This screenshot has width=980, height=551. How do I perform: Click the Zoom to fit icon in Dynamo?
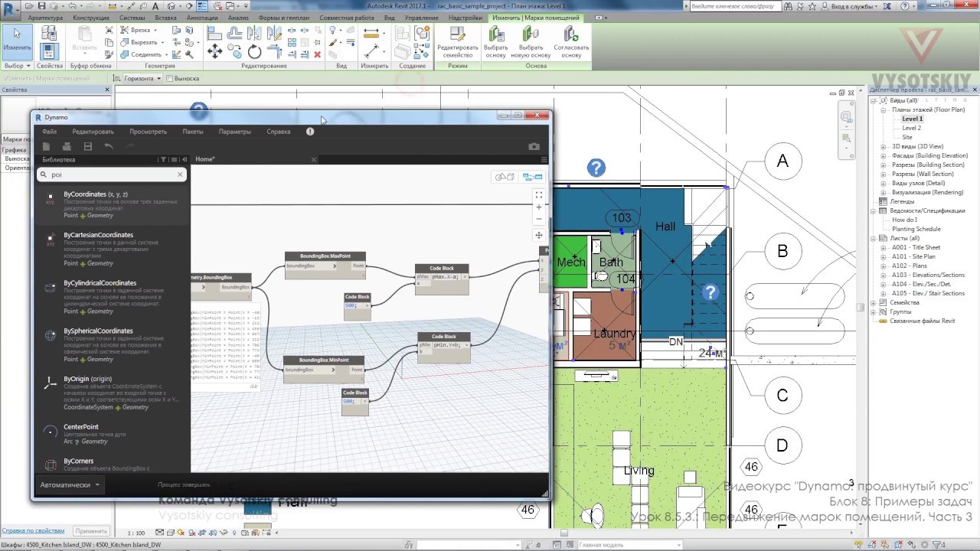pos(539,195)
